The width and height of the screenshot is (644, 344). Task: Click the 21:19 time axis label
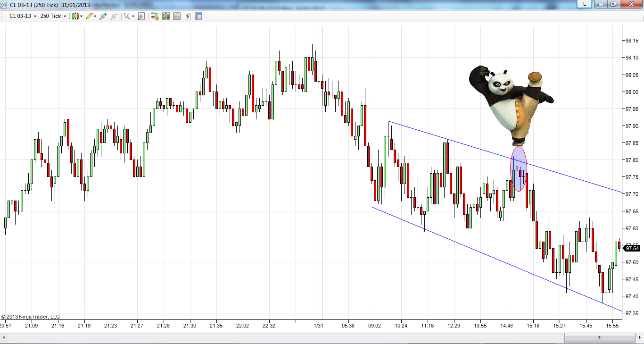[x=84, y=326]
